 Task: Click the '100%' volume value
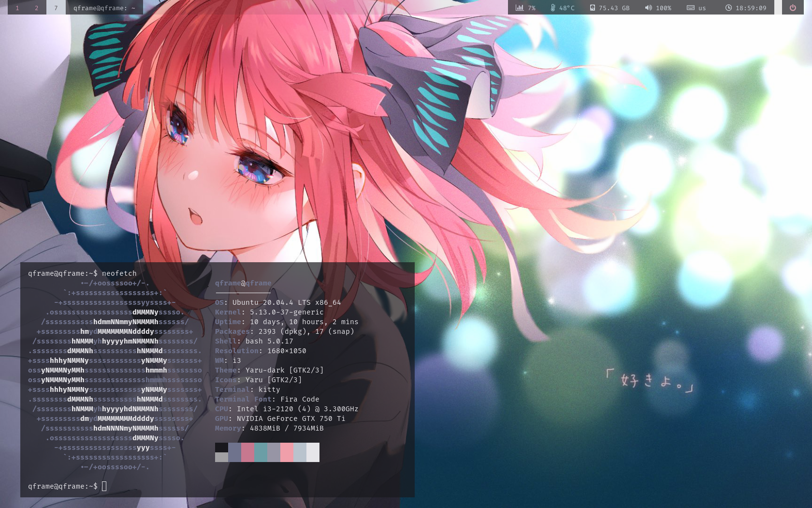click(x=664, y=8)
